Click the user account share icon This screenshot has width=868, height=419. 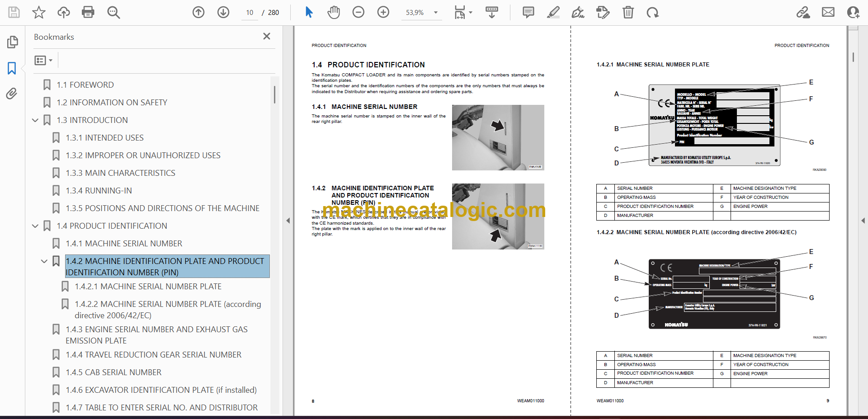click(x=853, y=12)
